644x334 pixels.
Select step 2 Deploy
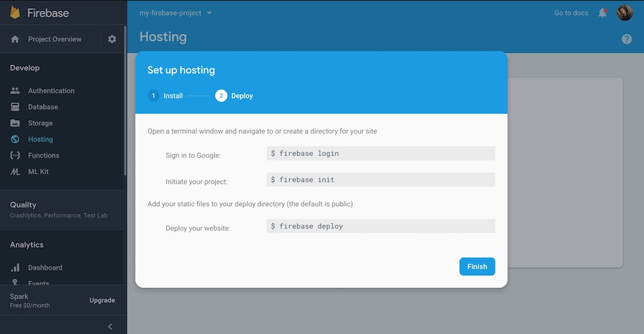pos(234,96)
